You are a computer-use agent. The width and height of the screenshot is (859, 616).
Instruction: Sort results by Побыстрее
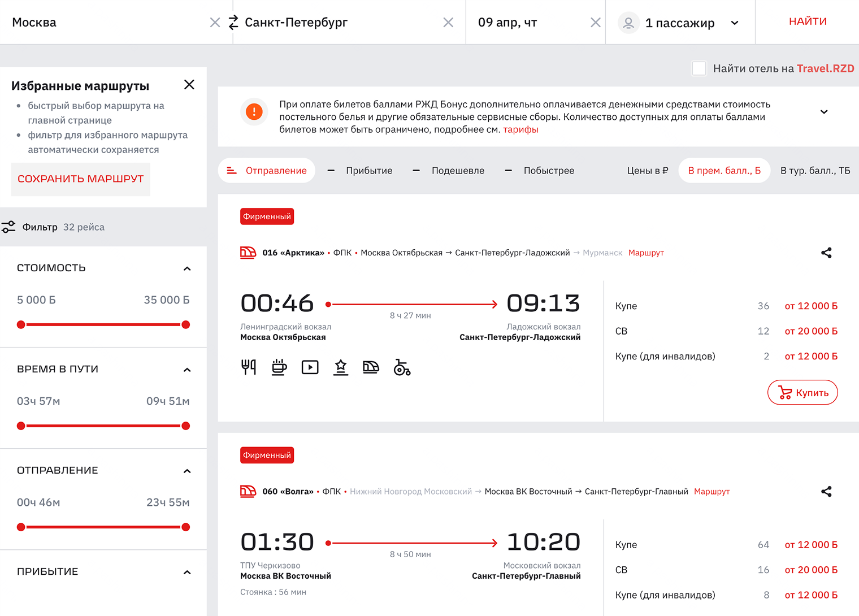click(x=548, y=171)
